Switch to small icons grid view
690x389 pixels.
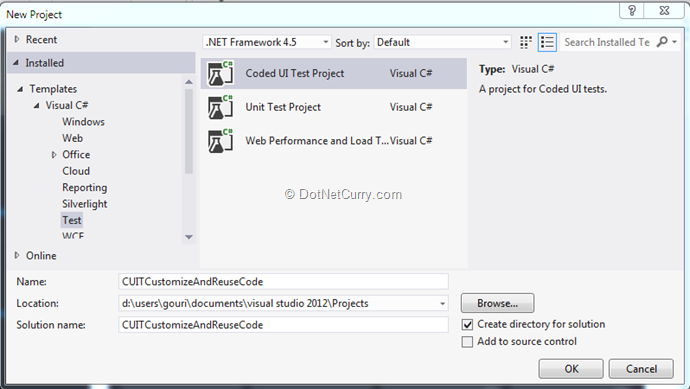[x=525, y=42]
